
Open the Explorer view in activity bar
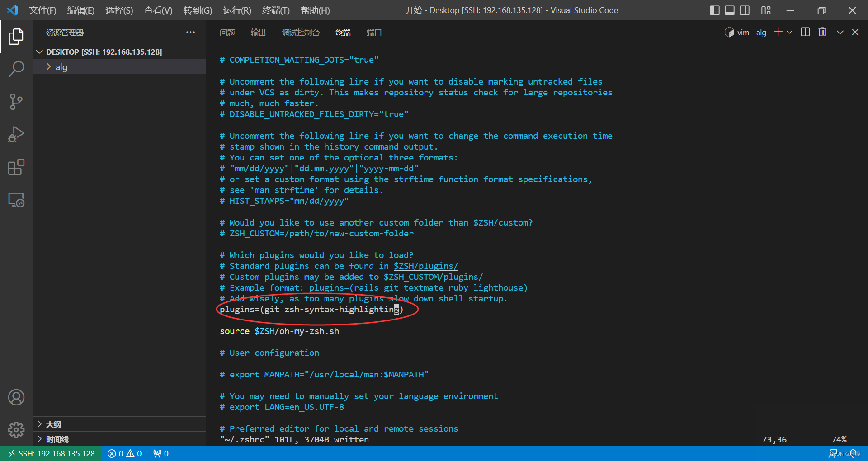coord(16,36)
